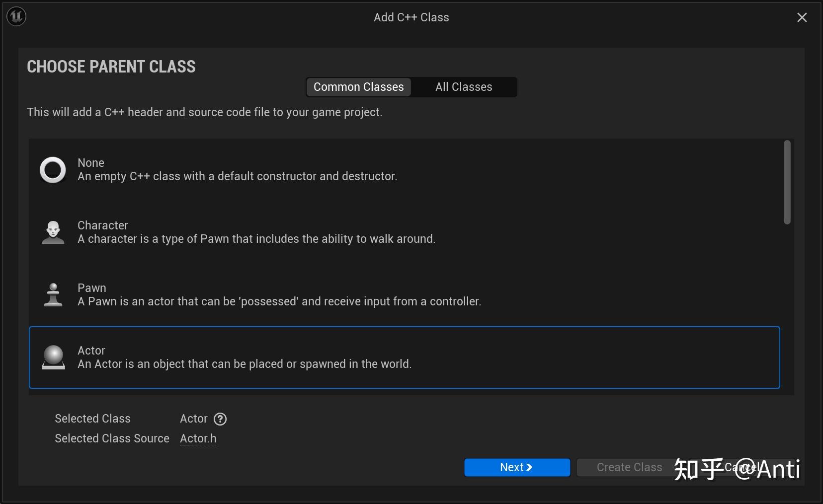Cancel the class creation dialog

741,467
